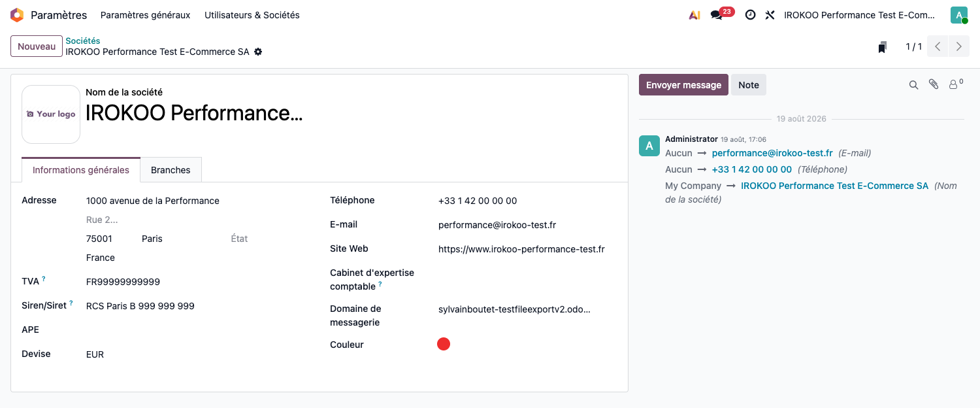Click the gear actions icon beside company name
This screenshot has width=980, height=408.
pyautogui.click(x=258, y=52)
